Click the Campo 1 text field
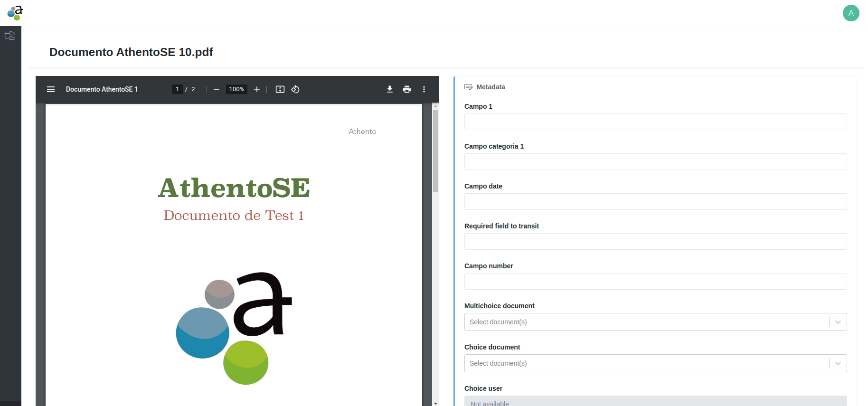The height and width of the screenshot is (406, 868). point(655,122)
